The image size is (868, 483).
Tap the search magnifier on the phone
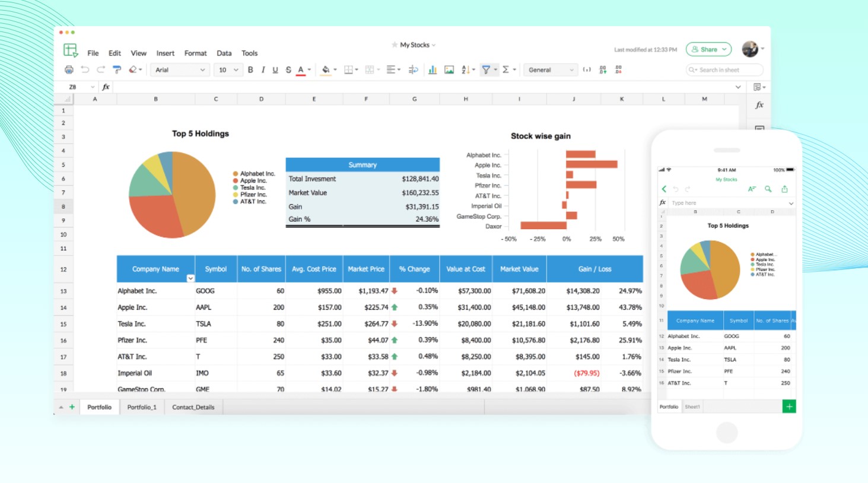768,189
